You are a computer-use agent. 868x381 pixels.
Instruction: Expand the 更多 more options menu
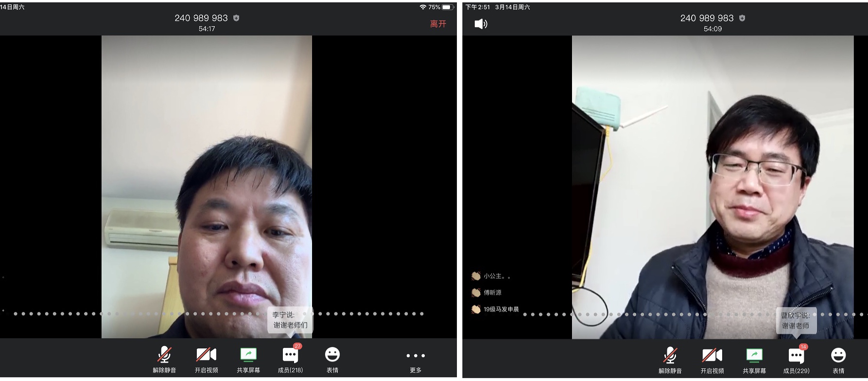pyautogui.click(x=416, y=359)
